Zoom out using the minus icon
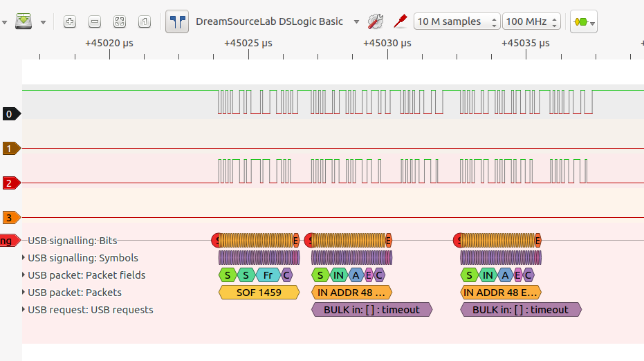 95,21
